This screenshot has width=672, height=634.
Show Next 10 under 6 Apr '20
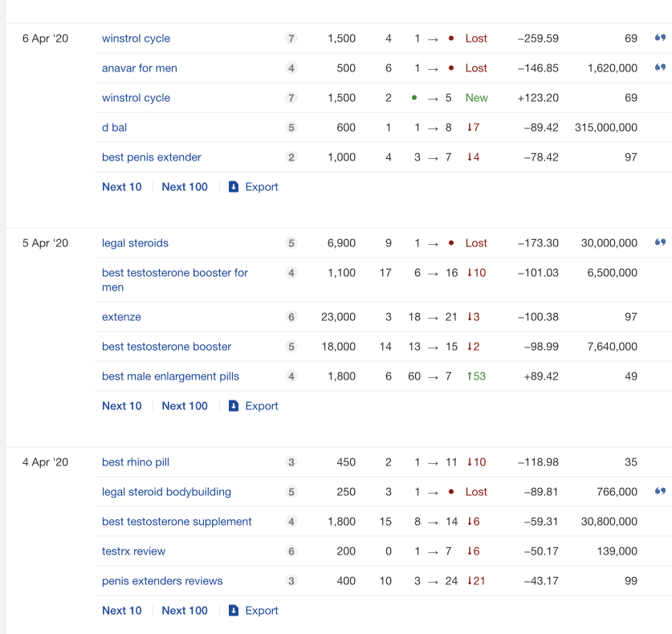point(122,187)
